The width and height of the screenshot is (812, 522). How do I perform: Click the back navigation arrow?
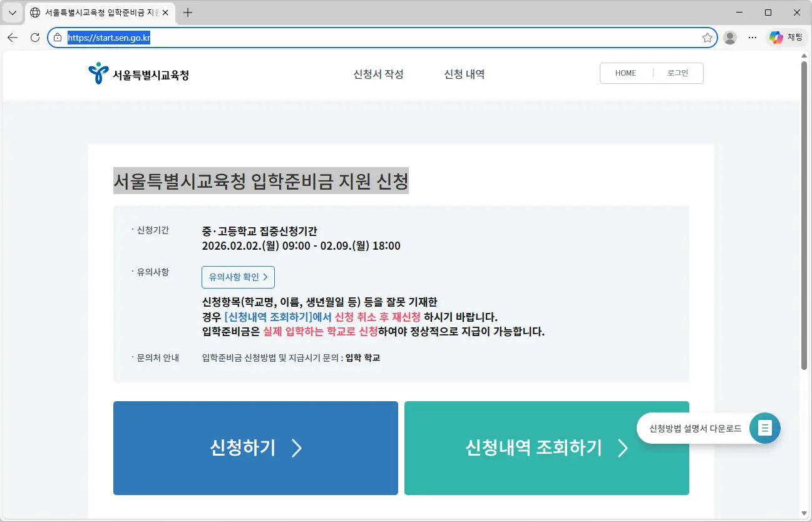pyautogui.click(x=13, y=37)
